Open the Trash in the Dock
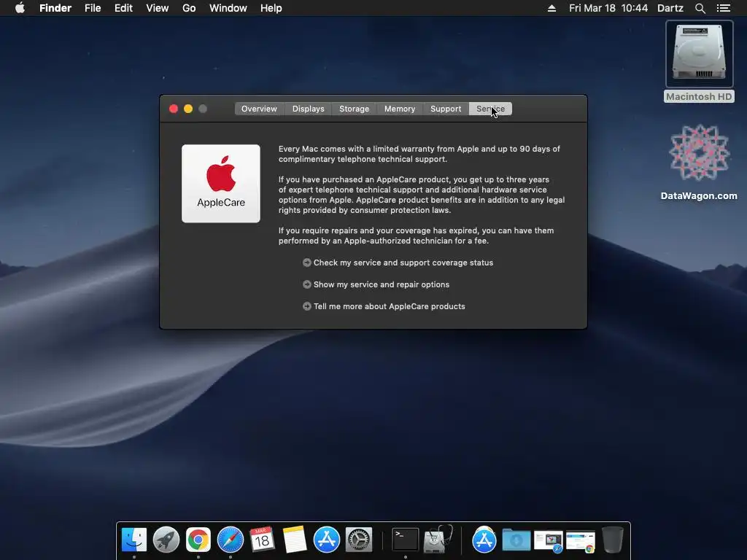 pyautogui.click(x=613, y=540)
